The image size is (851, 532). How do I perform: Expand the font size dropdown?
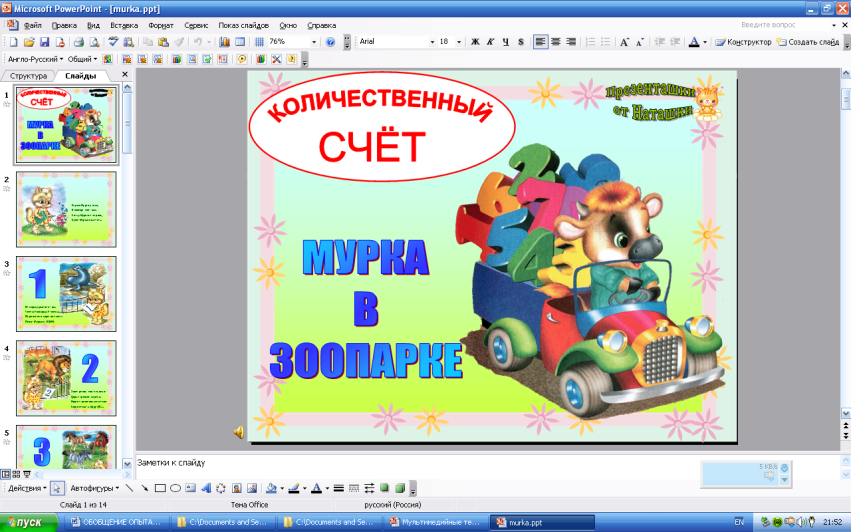(x=461, y=42)
